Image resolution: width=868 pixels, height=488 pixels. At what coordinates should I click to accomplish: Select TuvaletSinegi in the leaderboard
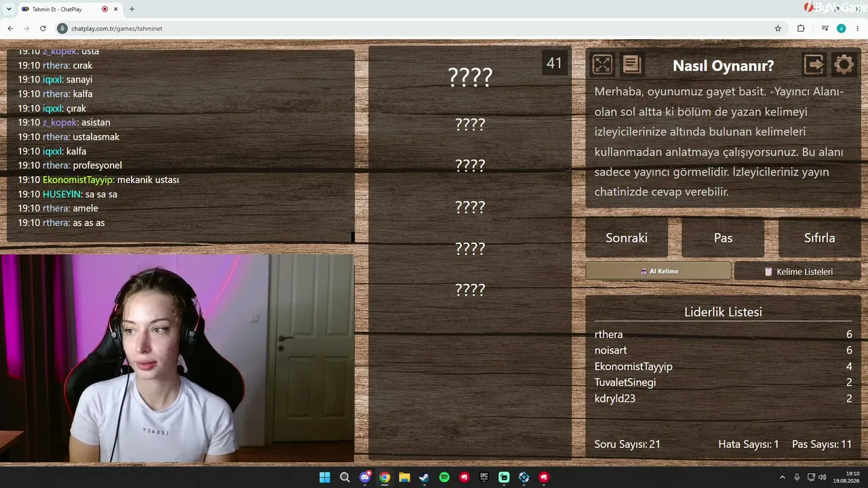pos(625,382)
